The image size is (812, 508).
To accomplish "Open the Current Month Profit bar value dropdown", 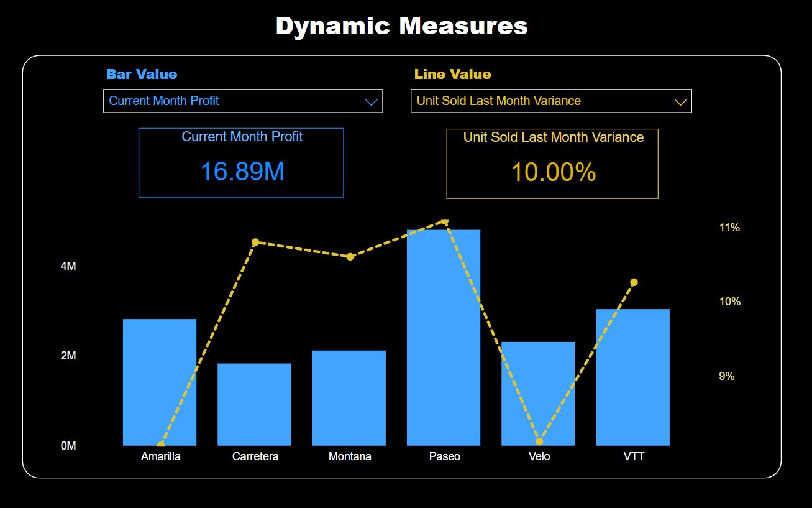I will [x=243, y=101].
